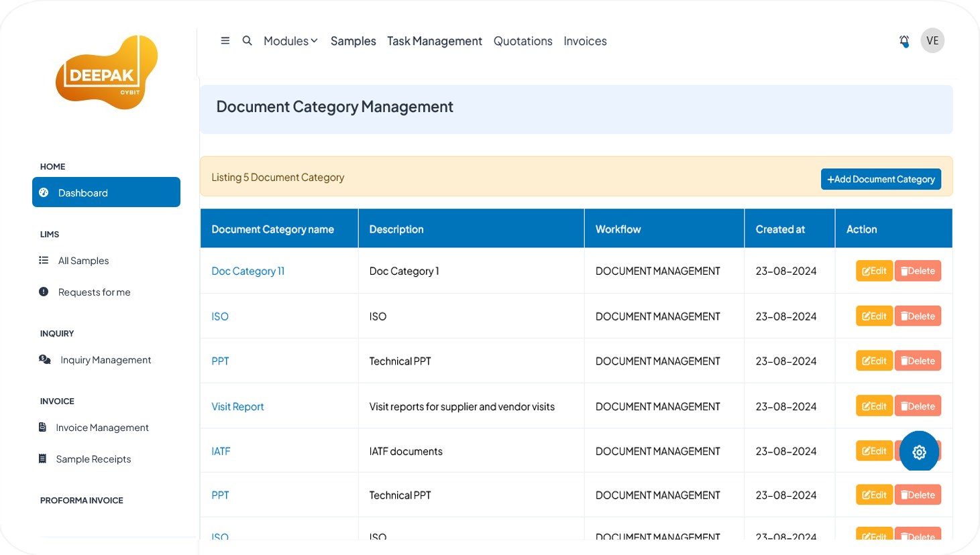This screenshot has width=980, height=555.
Task: Open the VE profile avatar
Action: tap(932, 40)
